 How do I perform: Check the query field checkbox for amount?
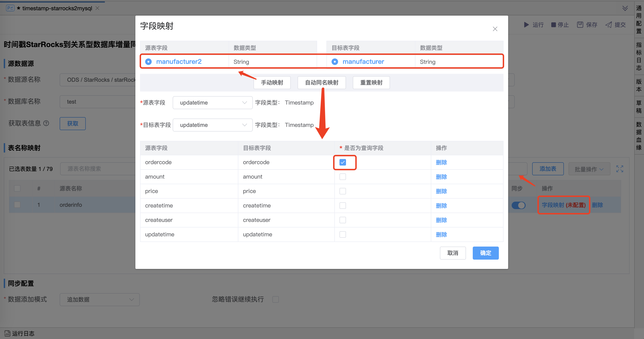pos(343,177)
